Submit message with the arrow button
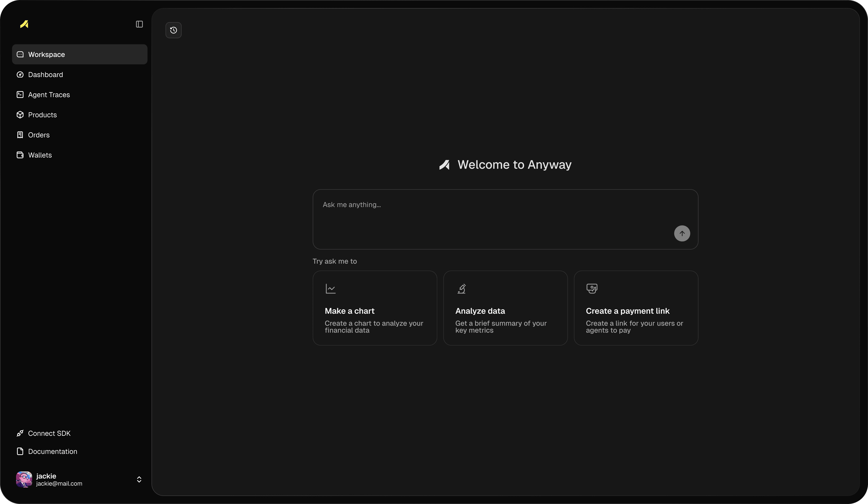This screenshot has width=868, height=504. tap(682, 233)
